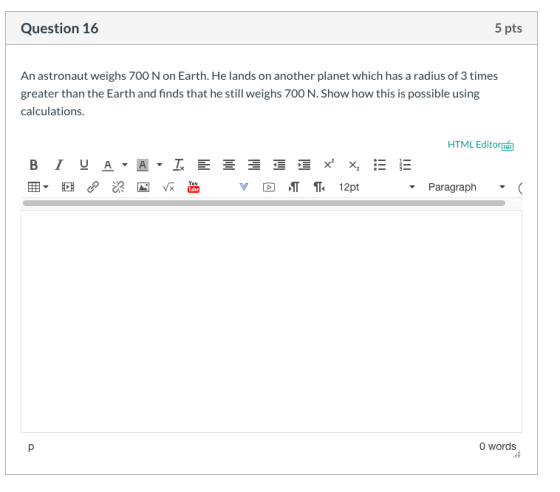The image size is (560, 492).
Task: Switch to the HTML Editor
Action: (480, 145)
